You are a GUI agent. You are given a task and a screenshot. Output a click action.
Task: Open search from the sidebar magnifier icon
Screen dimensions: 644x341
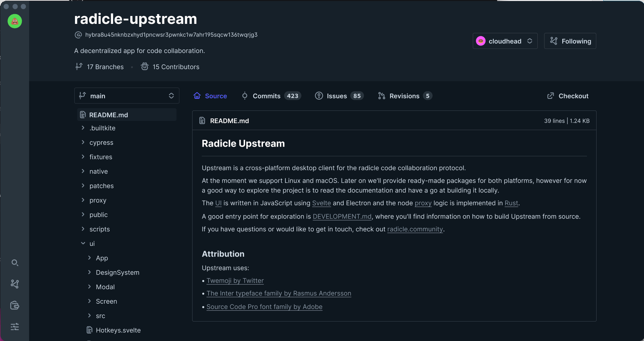[x=15, y=263]
